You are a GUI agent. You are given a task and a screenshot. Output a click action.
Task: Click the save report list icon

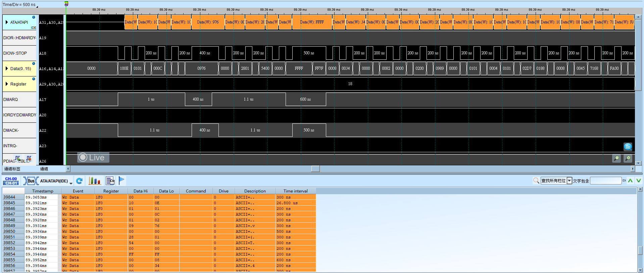[110, 181]
